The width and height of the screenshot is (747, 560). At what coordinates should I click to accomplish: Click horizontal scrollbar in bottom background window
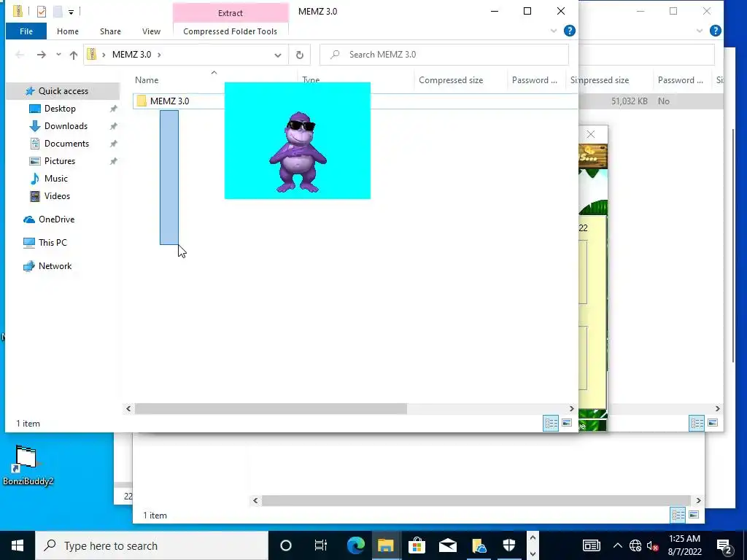pos(476,500)
